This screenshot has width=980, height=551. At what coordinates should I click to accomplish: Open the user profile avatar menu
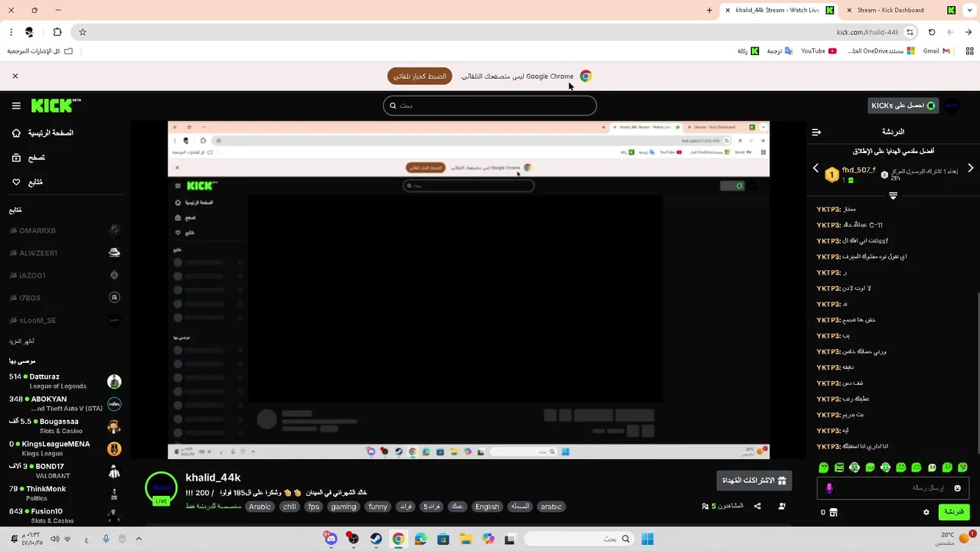(x=952, y=106)
